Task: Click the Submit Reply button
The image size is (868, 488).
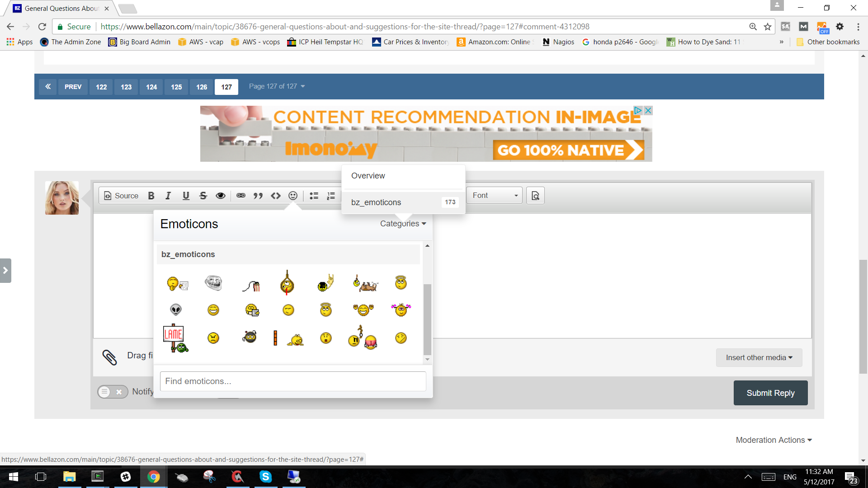Action: 770,393
